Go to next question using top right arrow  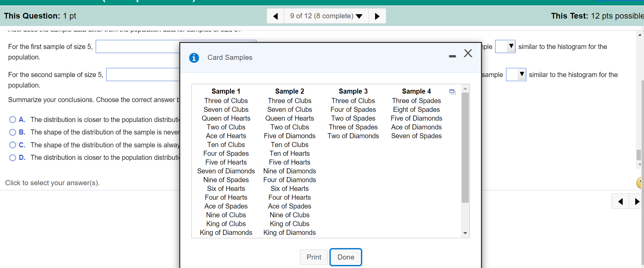377,16
